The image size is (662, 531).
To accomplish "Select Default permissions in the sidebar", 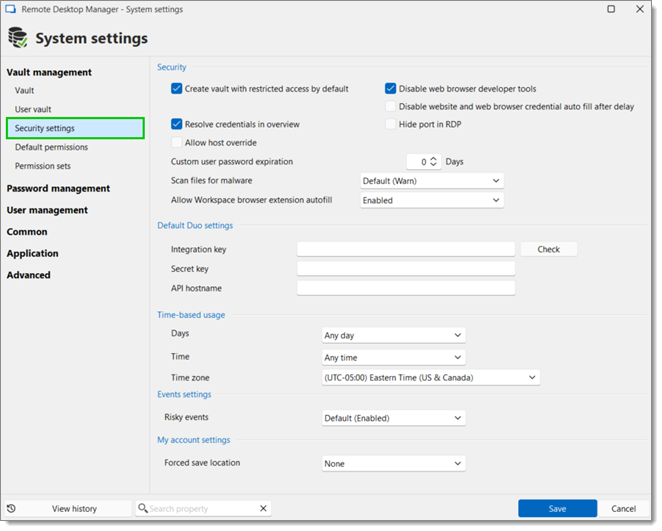I will pyautogui.click(x=52, y=147).
